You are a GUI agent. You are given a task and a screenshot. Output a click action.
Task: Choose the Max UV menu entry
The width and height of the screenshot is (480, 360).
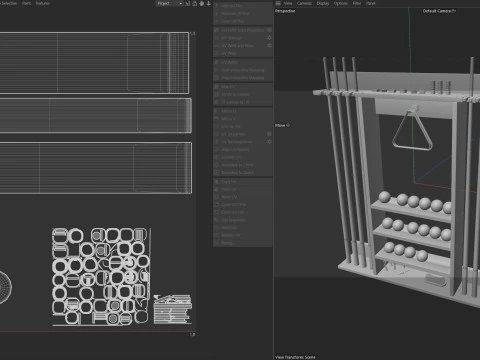(x=243, y=87)
